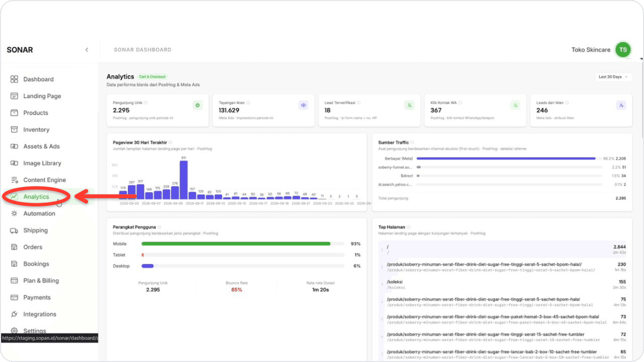Click the Pengunjung Unik card green icon
This screenshot has height=362, width=644.
[x=198, y=106]
